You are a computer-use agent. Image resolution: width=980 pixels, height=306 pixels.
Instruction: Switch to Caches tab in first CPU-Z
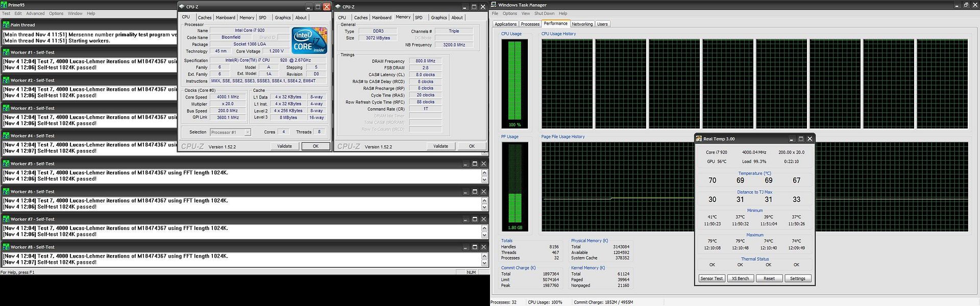pyautogui.click(x=205, y=17)
